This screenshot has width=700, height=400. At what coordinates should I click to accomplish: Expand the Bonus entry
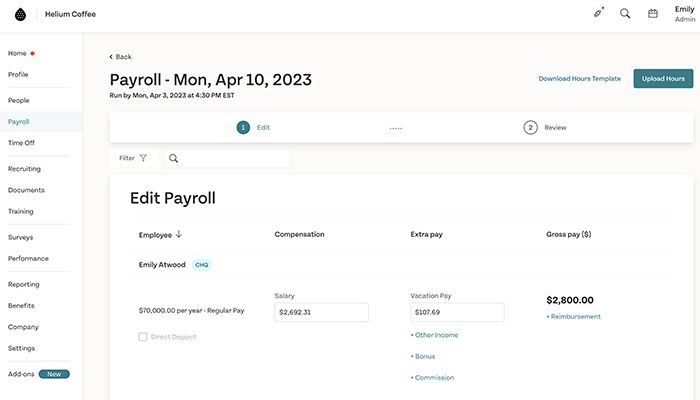(423, 356)
